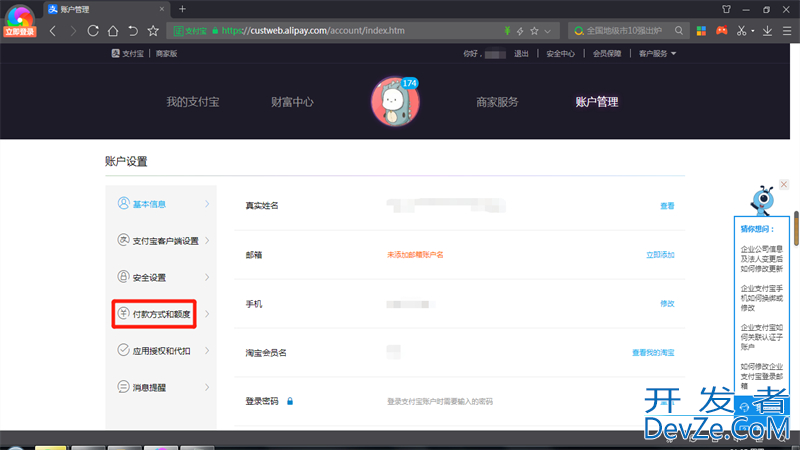Click the 立即登录 browser login badge
The image size is (800, 450).
pos(20,32)
